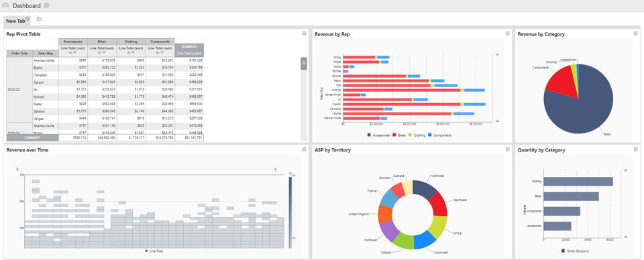Select the United Kingdom segment in donut chart
This screenshot has height=260, width=644.
(385, 214)
